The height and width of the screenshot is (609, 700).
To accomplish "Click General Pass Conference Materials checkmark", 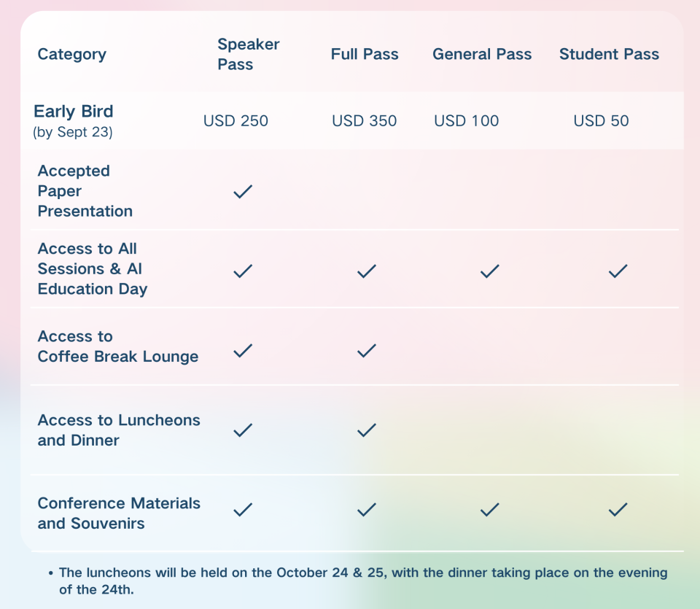I will click(x=490, y=509).
